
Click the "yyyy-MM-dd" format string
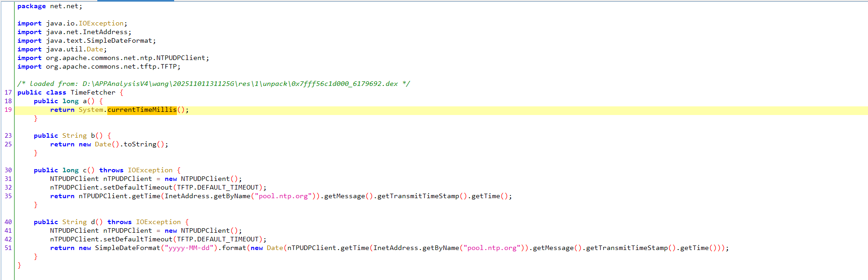click(189, 248)
